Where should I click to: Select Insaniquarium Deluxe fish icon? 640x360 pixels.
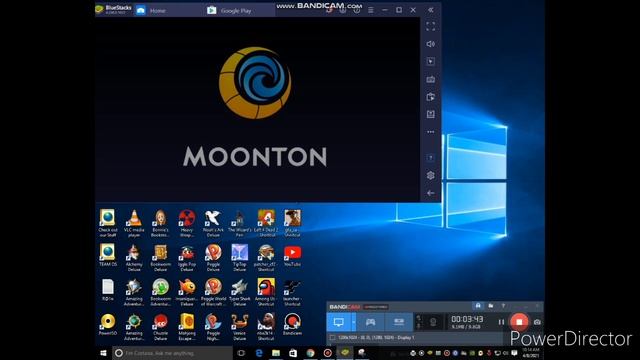click(x=187, y=291)
